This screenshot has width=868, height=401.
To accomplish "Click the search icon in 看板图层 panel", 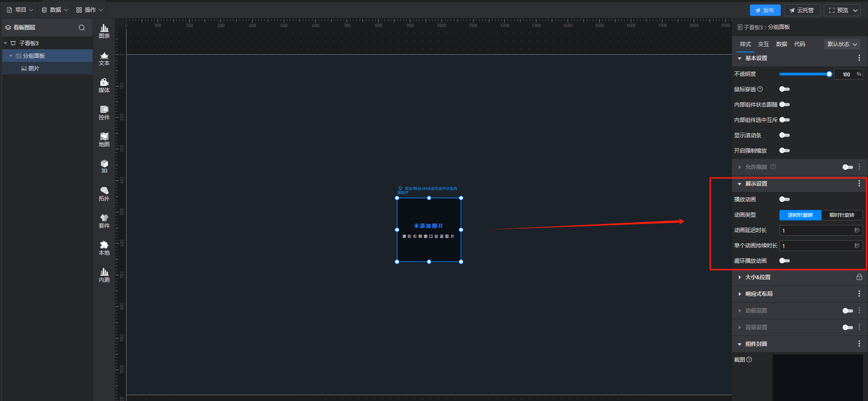I will pos(82,28).
